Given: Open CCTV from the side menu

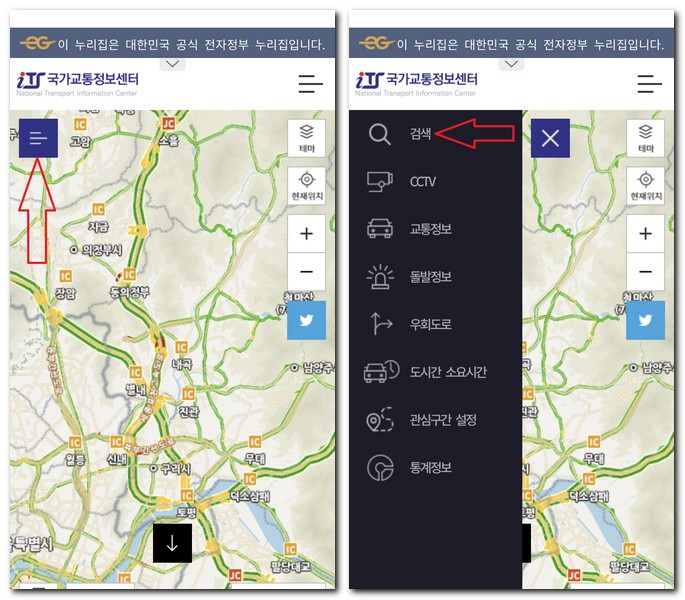Looking at the screenshot, I should pyautogui.click(x=422, y=181).
